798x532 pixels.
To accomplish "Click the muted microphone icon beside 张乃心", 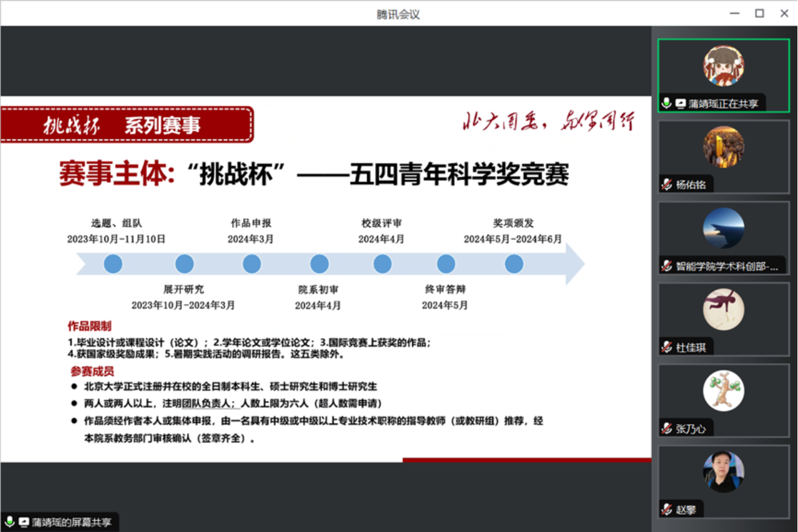I will click(x=666, y=428).
